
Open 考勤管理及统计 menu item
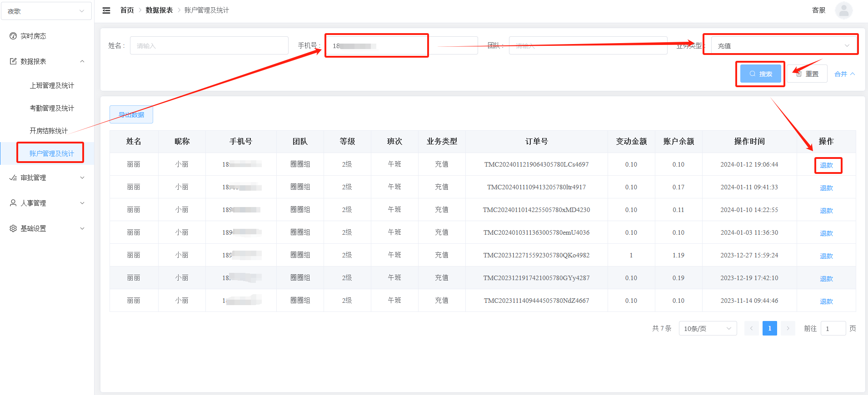click(52, 108)
